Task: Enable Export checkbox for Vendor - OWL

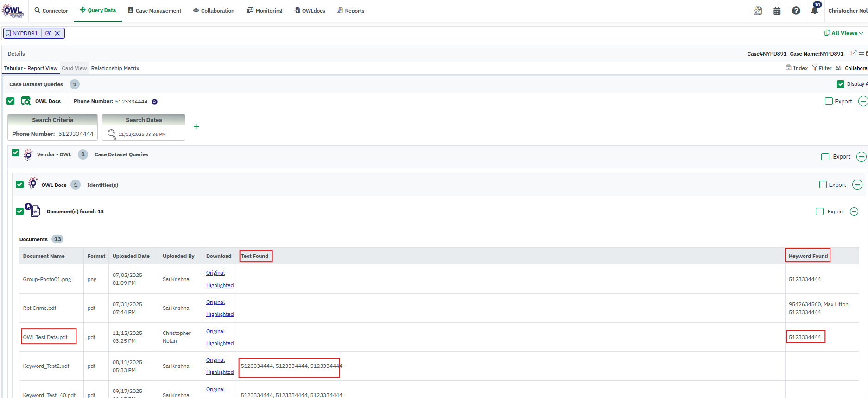Action: click(825, 157)
